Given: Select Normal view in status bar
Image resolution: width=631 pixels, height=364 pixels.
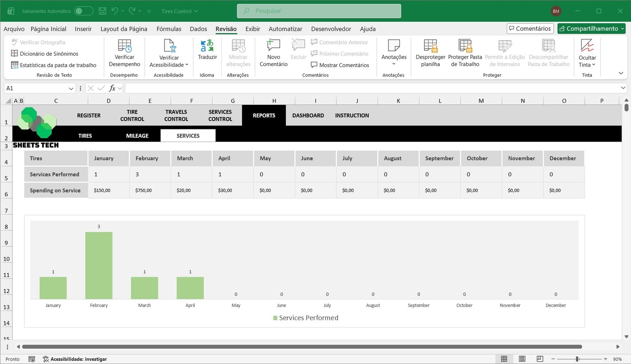Looking at the screenshot, I should 504,359.
